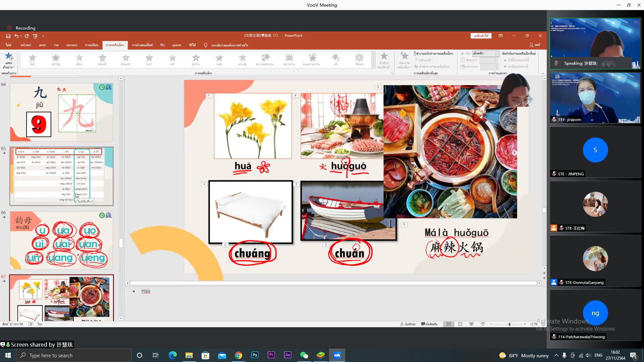Open Customize Quick Access Toolbar dropdown
This screenshot has width=644, height=362.
[x=43, y=36]
